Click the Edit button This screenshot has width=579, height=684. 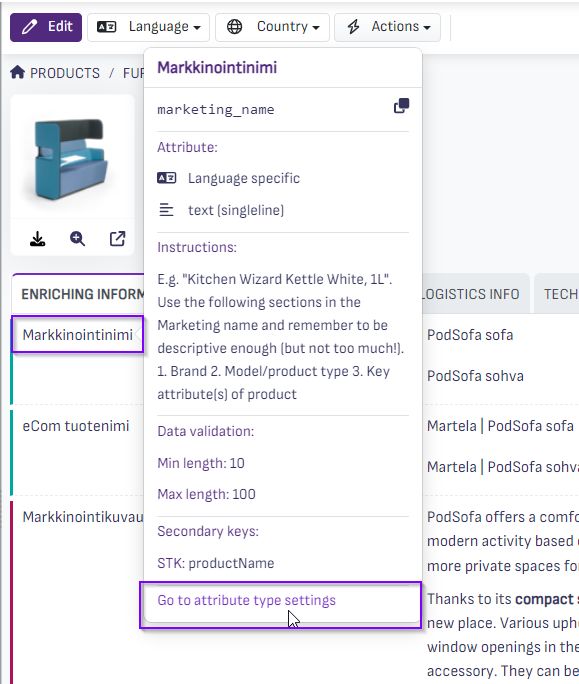point(46,27)
